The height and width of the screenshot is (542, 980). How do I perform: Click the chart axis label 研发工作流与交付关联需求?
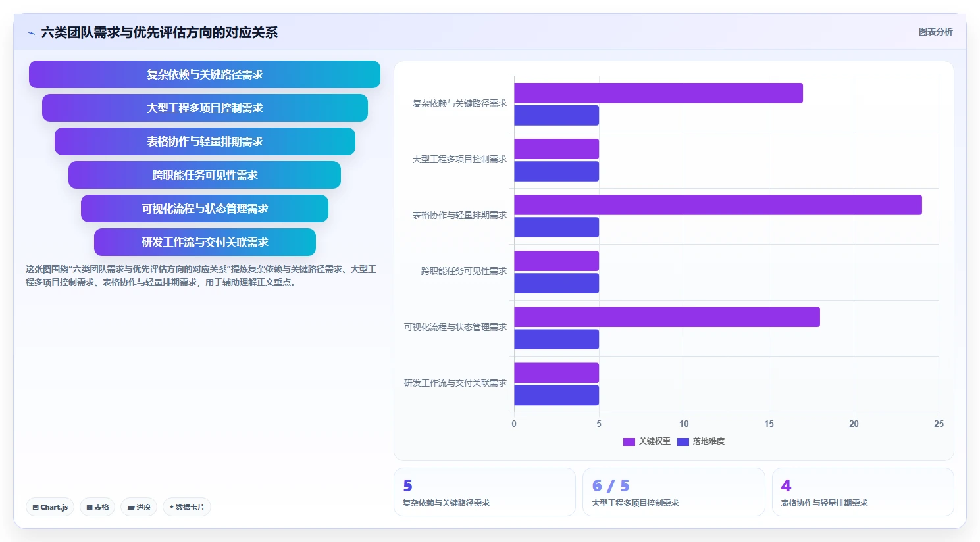point(455,383)
